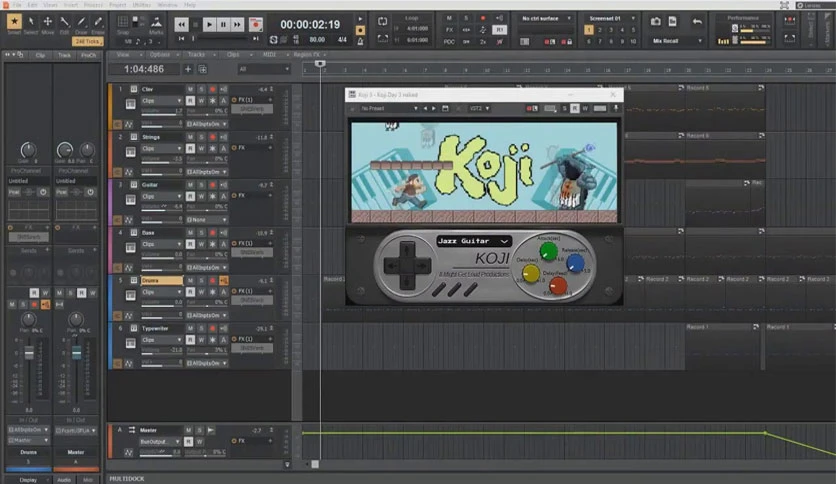Open the Insert menu
The image size is (836, 484).
(70, 5)
